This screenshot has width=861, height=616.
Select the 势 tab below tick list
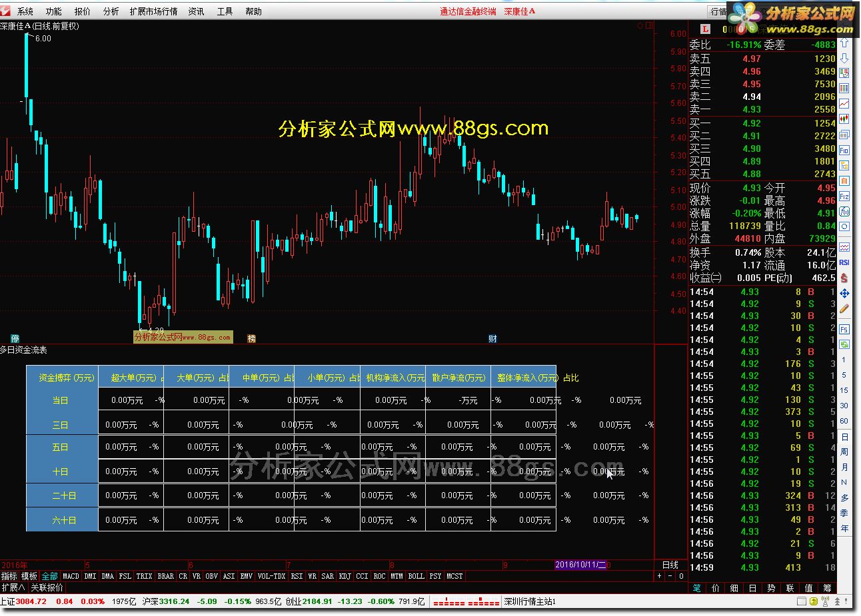coord(771,588)
